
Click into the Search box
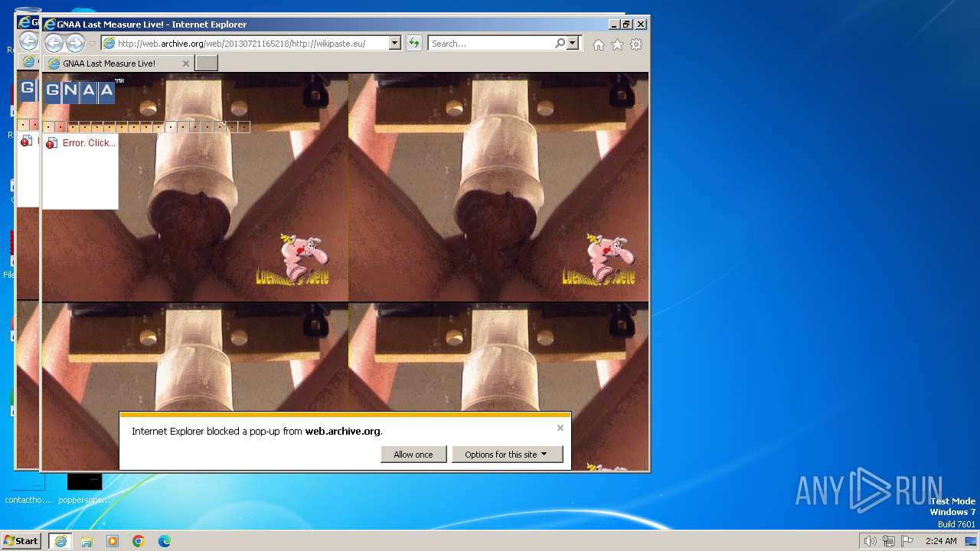click(492, 44)
